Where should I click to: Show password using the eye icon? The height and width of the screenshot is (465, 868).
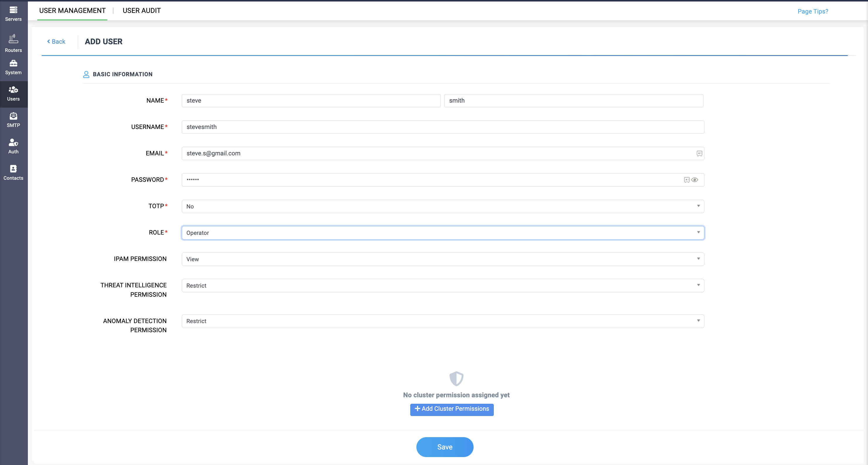[694, 180]
